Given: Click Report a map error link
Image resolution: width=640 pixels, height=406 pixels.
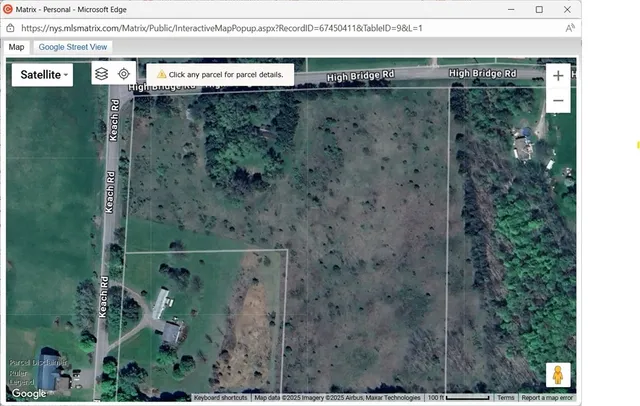Looking at the screenshot, I should coord(547,398).
